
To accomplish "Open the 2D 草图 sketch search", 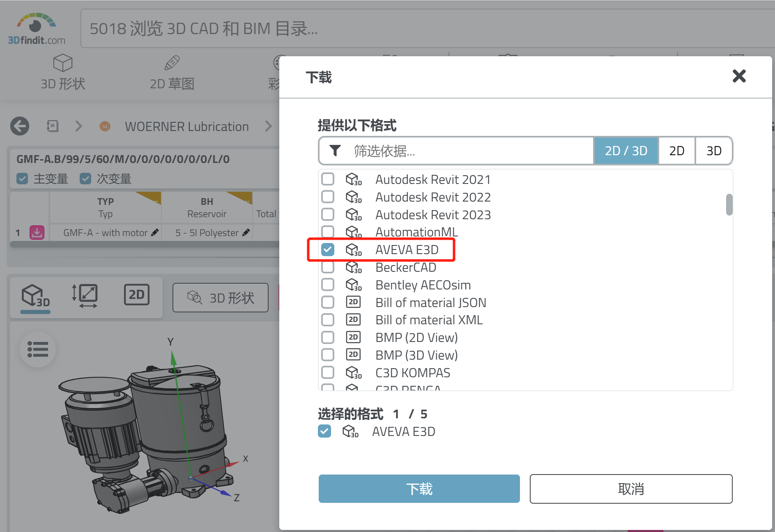I will 172,73.
